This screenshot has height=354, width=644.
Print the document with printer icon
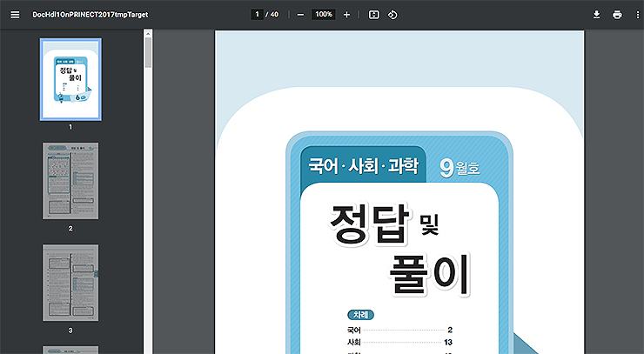click(x=617, y=15)
